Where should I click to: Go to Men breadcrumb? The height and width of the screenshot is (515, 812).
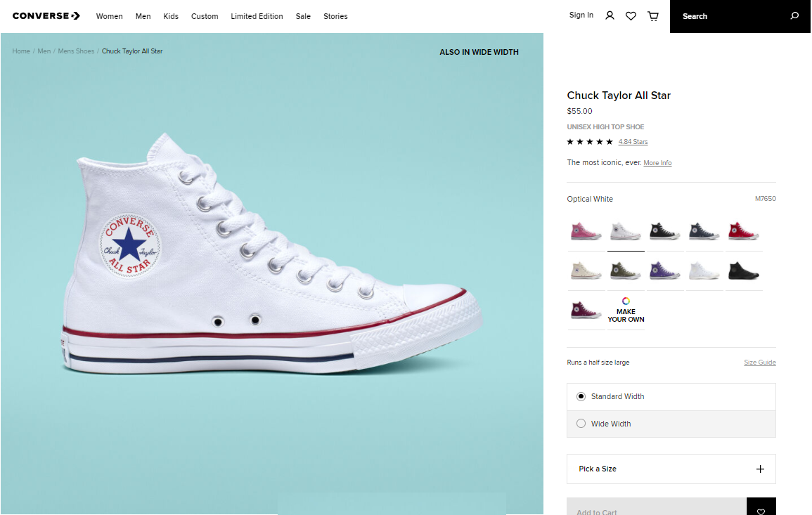[x=44, y=51]
